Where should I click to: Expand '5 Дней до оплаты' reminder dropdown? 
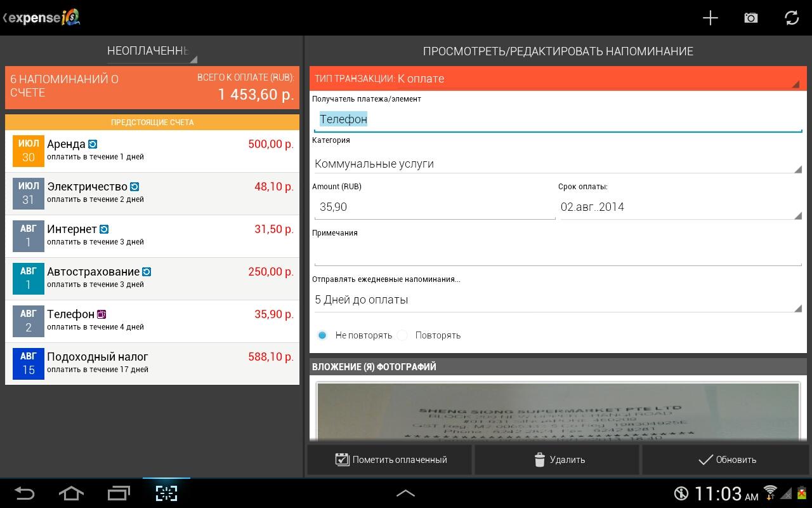pos(557,300)
